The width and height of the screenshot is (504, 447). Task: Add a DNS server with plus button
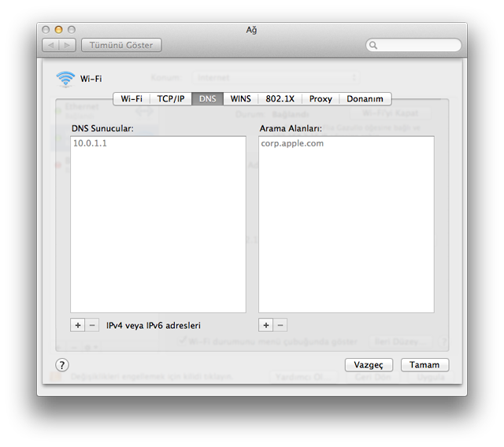point(77,325)
